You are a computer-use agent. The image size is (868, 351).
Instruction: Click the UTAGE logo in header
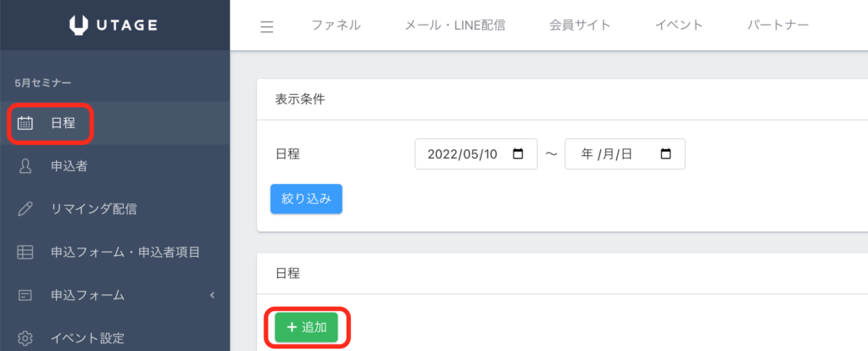[x=114, y=25]
